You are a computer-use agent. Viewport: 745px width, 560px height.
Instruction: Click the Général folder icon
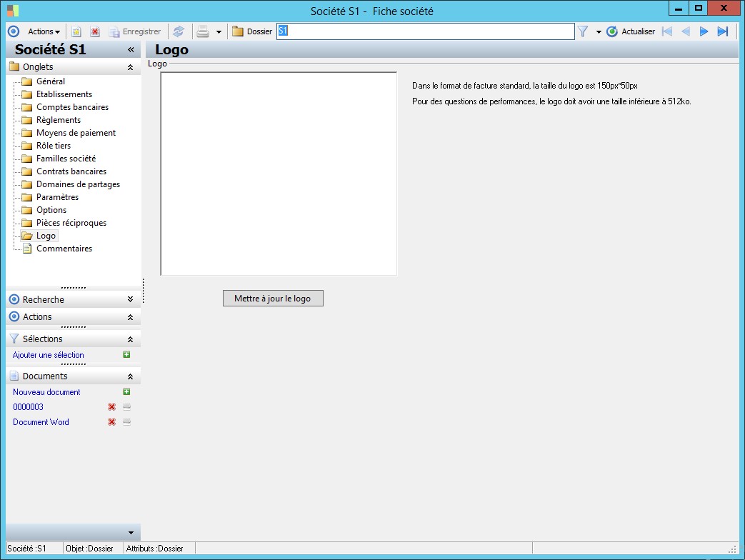click(27, 81)
